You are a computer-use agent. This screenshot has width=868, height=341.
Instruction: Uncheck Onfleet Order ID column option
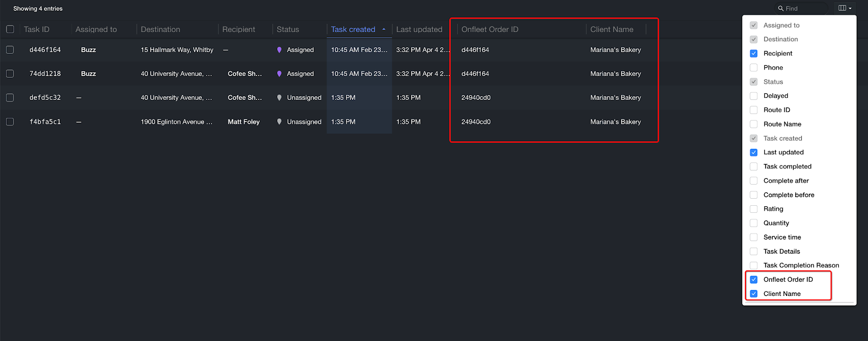(x=754, y=280)
